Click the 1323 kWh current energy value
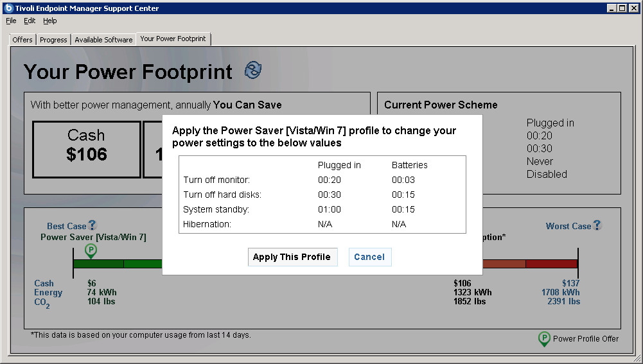 coord(472,292)
